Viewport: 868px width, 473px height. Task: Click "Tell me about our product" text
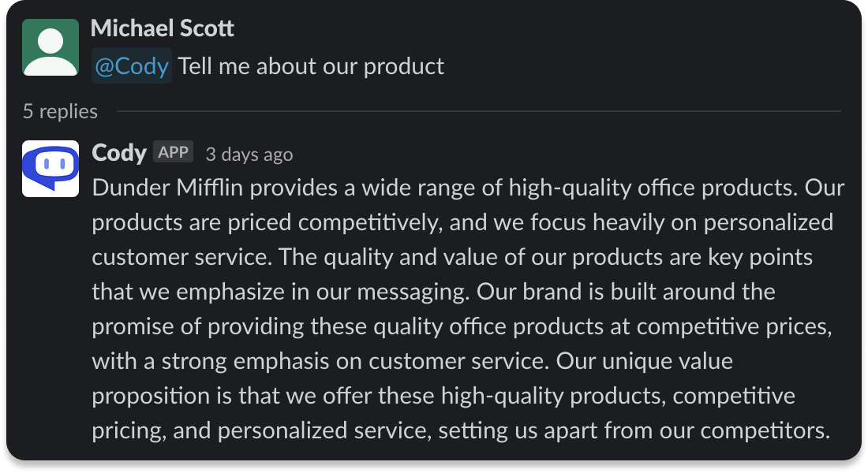tap(311, 66)
